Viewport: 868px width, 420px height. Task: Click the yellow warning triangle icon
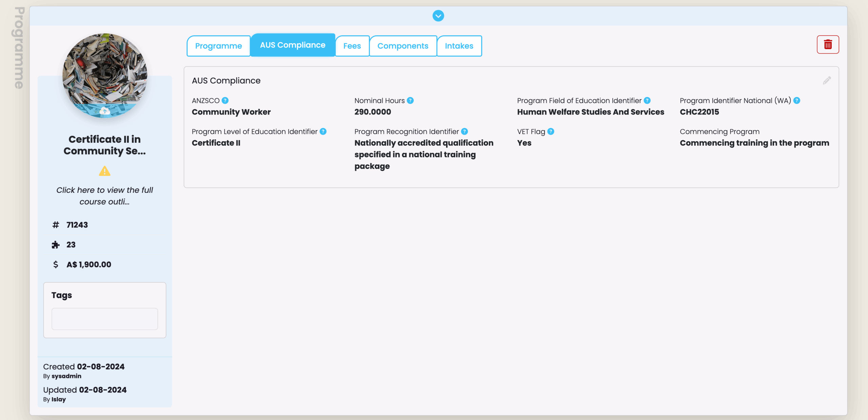coord(104,171)
